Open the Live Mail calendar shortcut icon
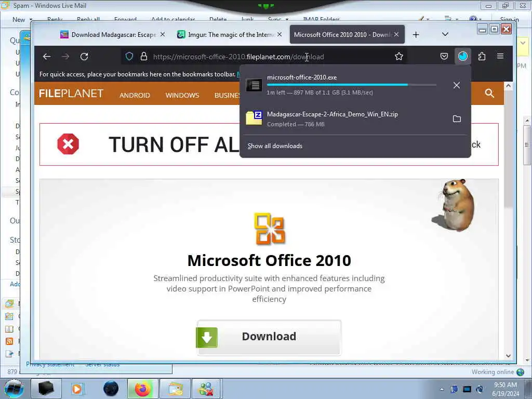Screen dimensions: 532x399 pos(9,316)
